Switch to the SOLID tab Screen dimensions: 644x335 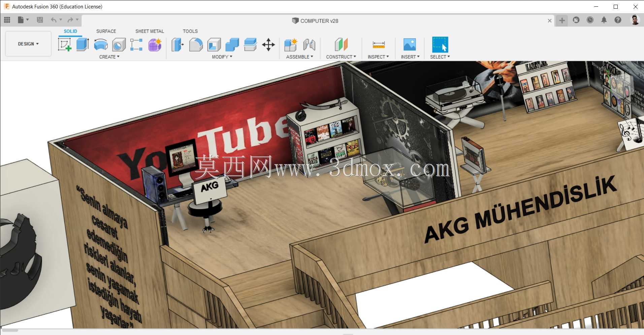coord(70,31)
